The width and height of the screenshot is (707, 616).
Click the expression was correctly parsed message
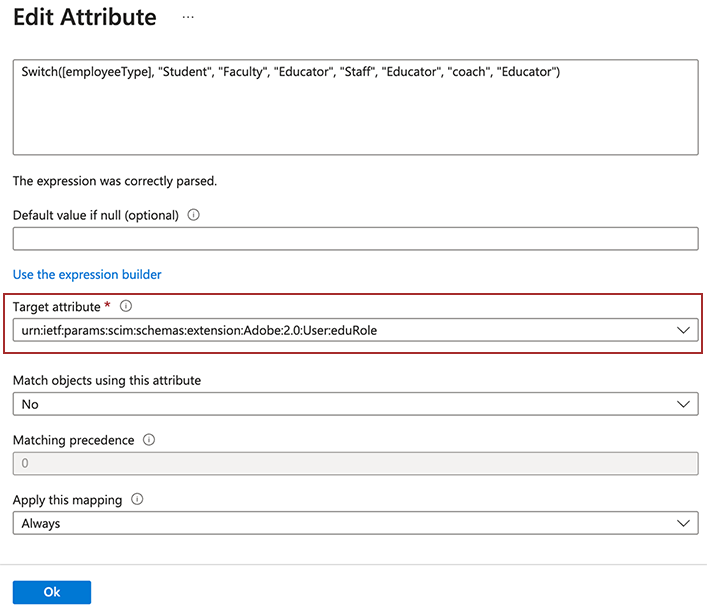(x=115, y=181)
